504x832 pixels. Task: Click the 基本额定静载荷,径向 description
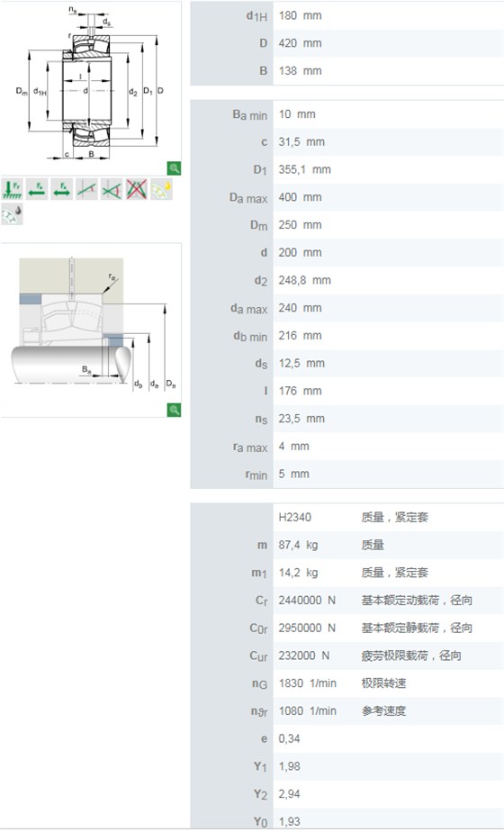coord(417,628)
